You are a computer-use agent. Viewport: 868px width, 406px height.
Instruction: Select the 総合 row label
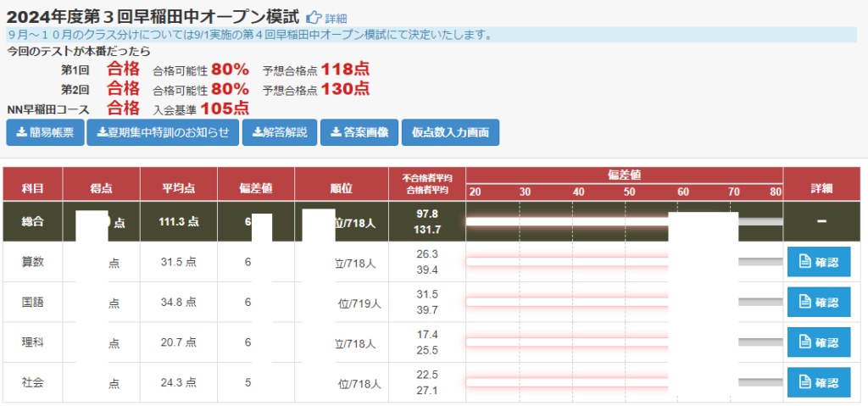[x=32, y=221]
